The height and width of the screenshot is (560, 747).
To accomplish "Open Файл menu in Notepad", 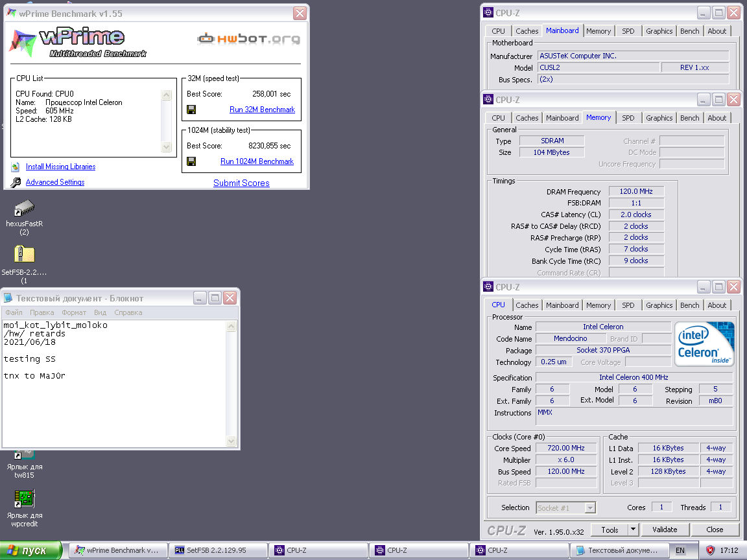I will point(14,312).
